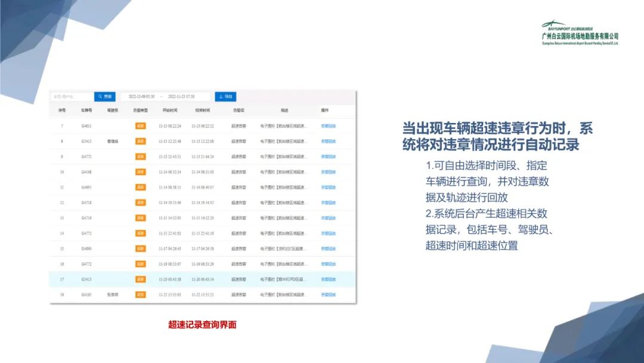The height and width of the screenshot is (363, 644).
Task: Click the 车牌号 column header
Action: pos(86,110)
